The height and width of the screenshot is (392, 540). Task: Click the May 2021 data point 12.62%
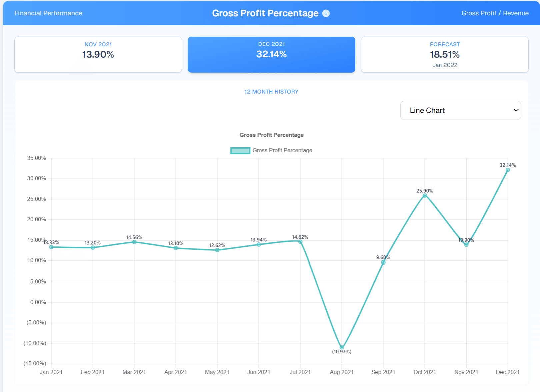coord(217,250)
